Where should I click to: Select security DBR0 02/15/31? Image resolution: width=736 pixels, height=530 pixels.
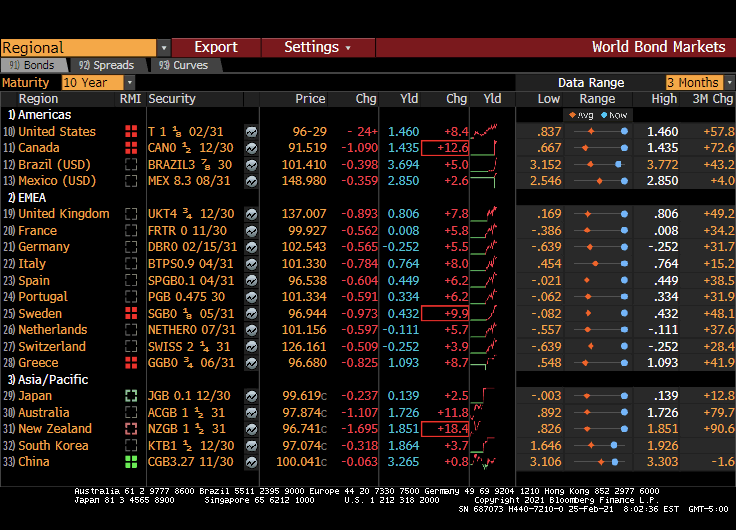tap(192, 247)
